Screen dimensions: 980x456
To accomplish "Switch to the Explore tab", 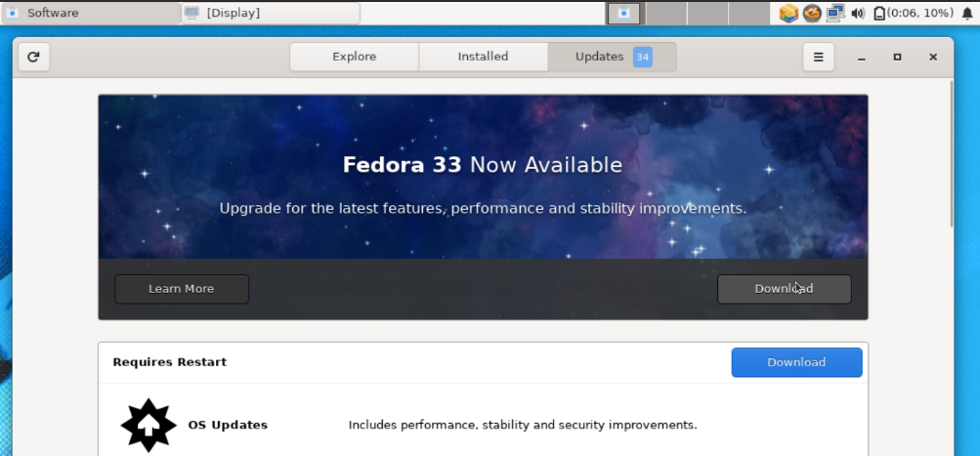I will (x=355, y=57).
